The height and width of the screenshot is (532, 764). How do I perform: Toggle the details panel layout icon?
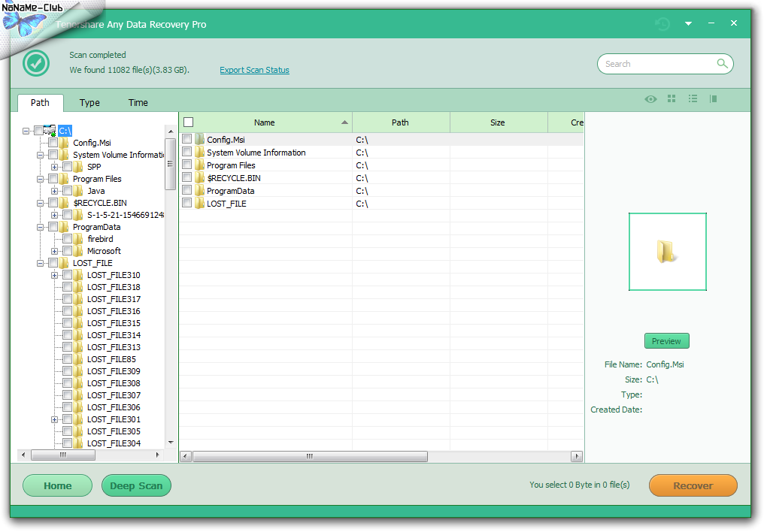[x=713, y=99]
